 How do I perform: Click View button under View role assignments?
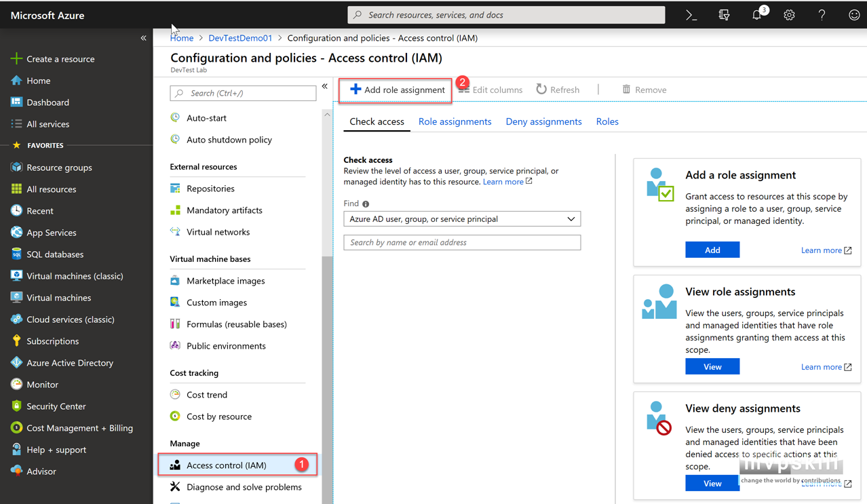click(712, 367)
